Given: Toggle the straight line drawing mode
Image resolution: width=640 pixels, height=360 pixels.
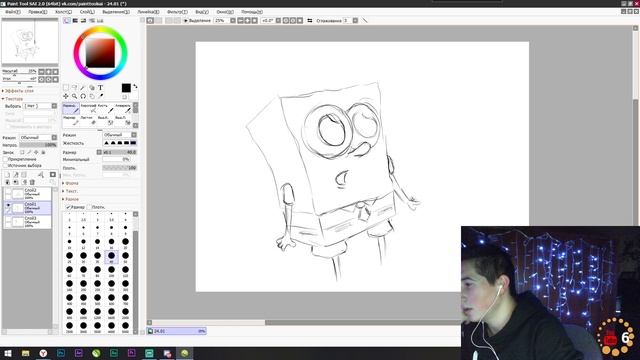Looking at the screenshot, I should click(x=365, y=20).
